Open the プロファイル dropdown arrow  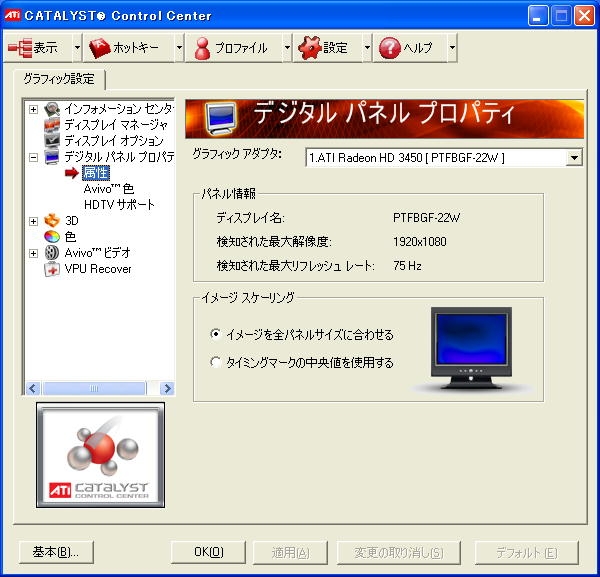coord(287,48)
